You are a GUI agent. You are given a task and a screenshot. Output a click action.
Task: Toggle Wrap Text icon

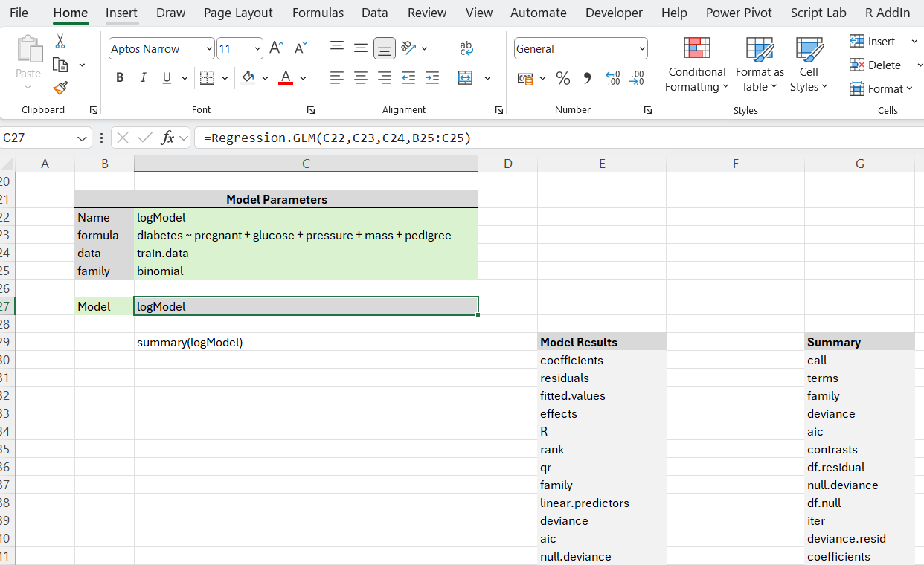point(466,48)
